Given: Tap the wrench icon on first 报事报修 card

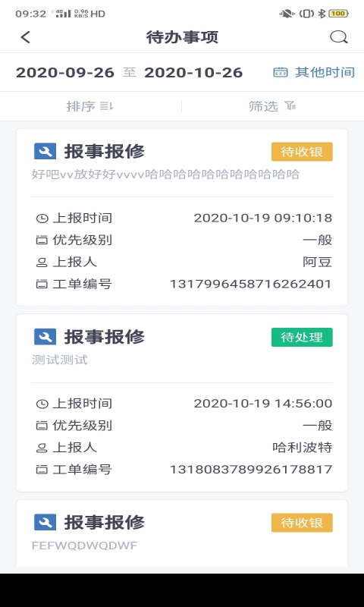Looking at the screenshot, I should coord(45,151).
